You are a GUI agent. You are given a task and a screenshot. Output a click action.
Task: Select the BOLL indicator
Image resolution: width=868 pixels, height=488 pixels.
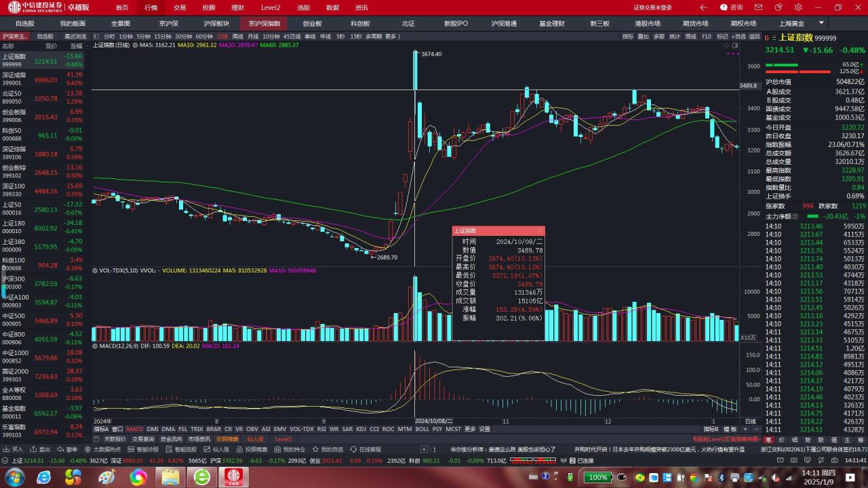click(x=422, y=429)
